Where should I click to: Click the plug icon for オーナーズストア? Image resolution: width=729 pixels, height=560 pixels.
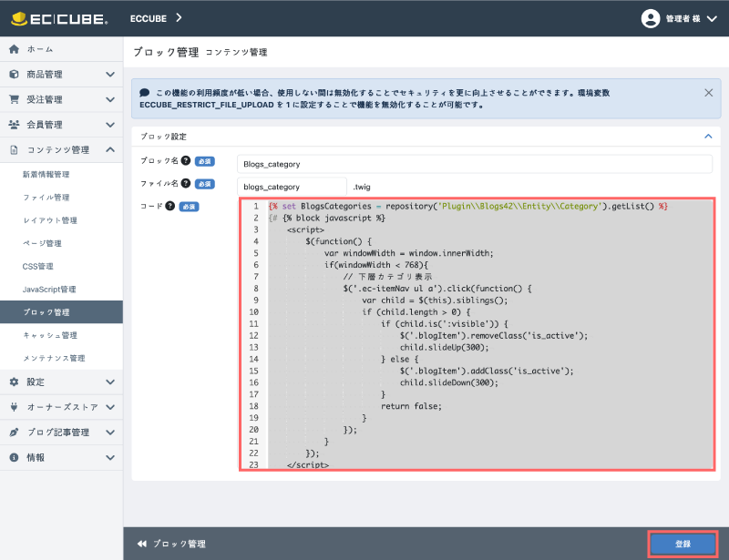point(14,407)
